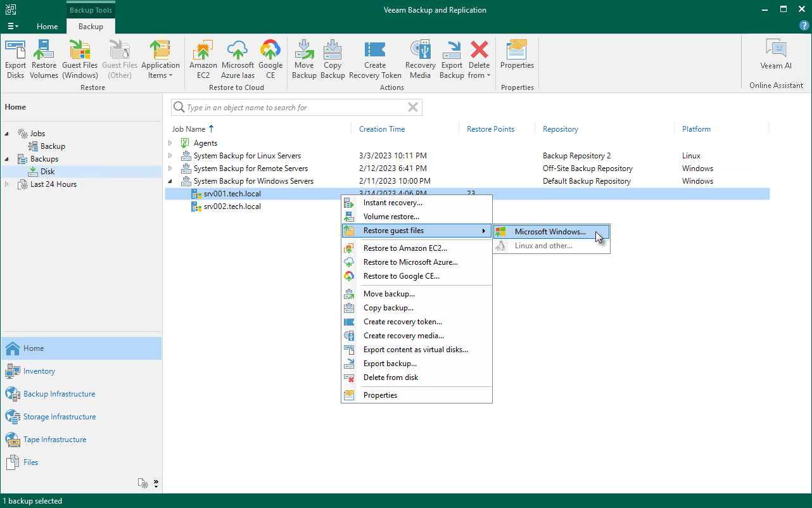Screen dimensions: 812x508
Task: Select the Backup ribbon tab
Action: coord(91,27)
